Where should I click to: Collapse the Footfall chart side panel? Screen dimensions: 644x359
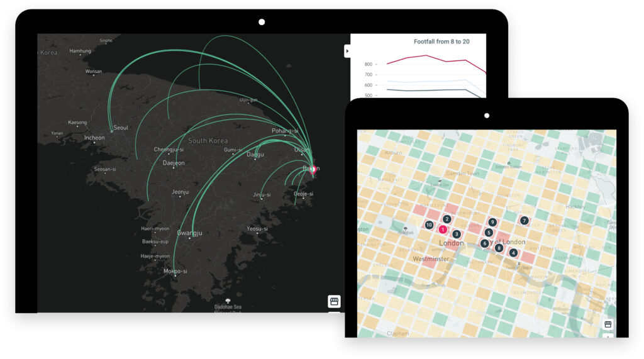(x=347, y=51)
